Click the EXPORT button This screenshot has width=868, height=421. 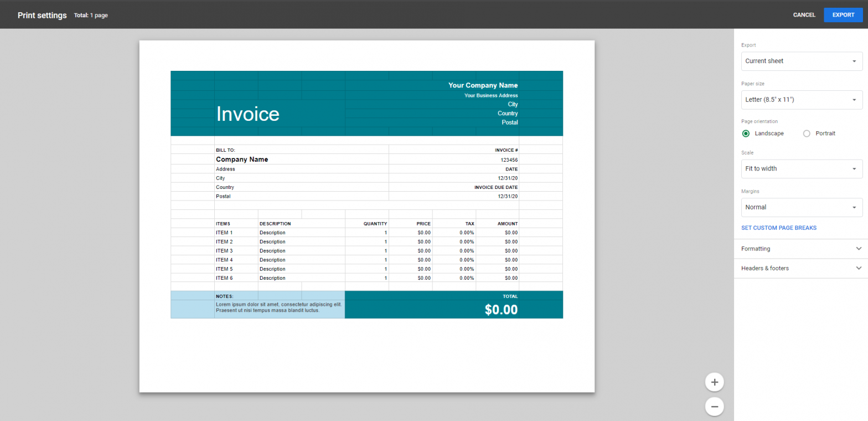point(843,15)
